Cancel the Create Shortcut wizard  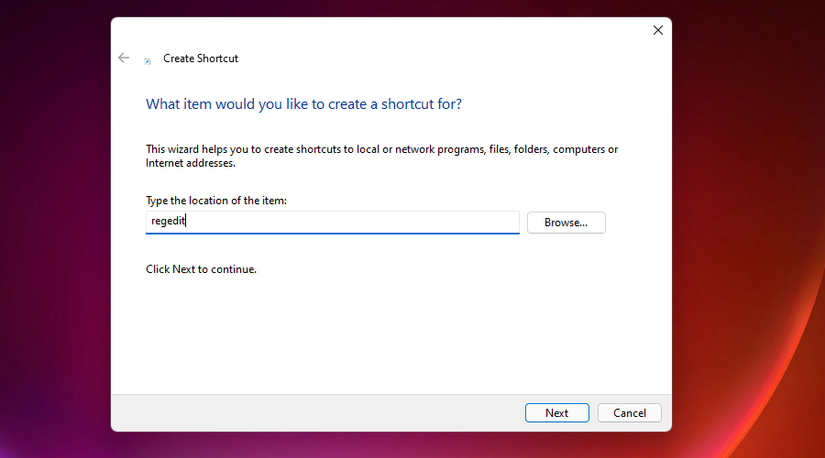point(629,413)
